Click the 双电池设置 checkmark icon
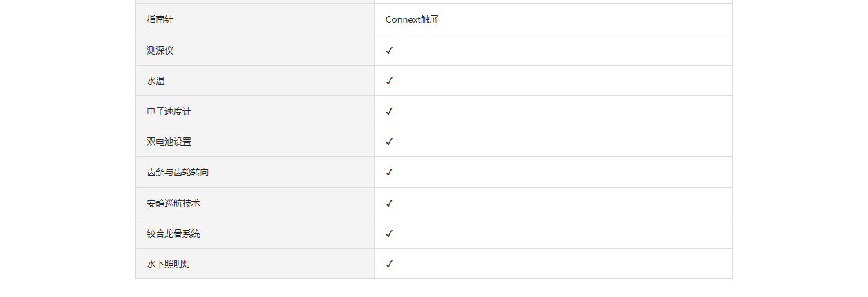 click(389, 142)
